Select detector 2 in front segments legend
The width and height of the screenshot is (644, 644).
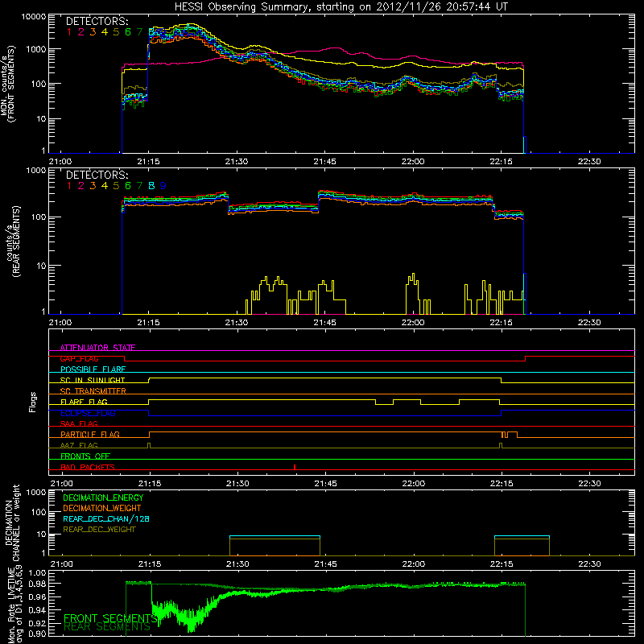81,32
